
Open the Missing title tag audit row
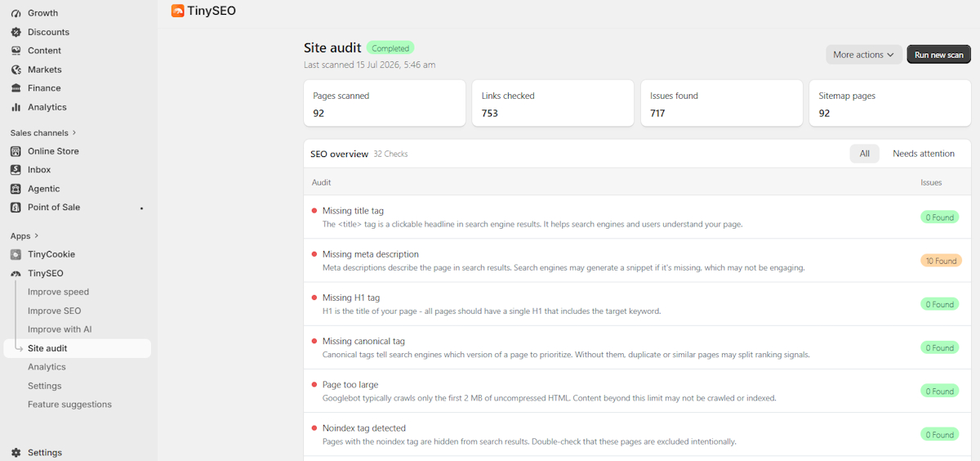[x=637, y=217]
